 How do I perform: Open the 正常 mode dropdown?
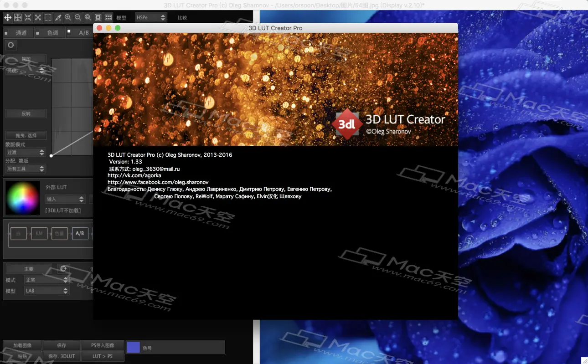46,280
